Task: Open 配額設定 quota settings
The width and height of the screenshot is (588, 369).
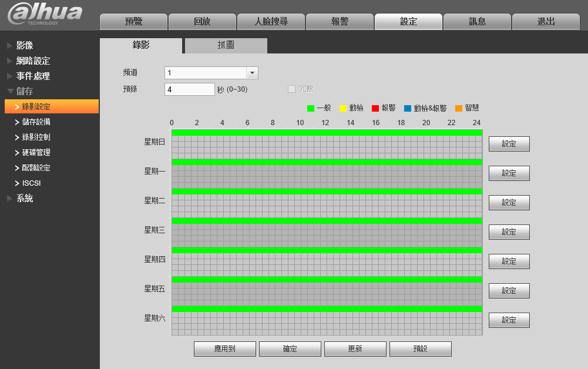Action: (36, 167)
